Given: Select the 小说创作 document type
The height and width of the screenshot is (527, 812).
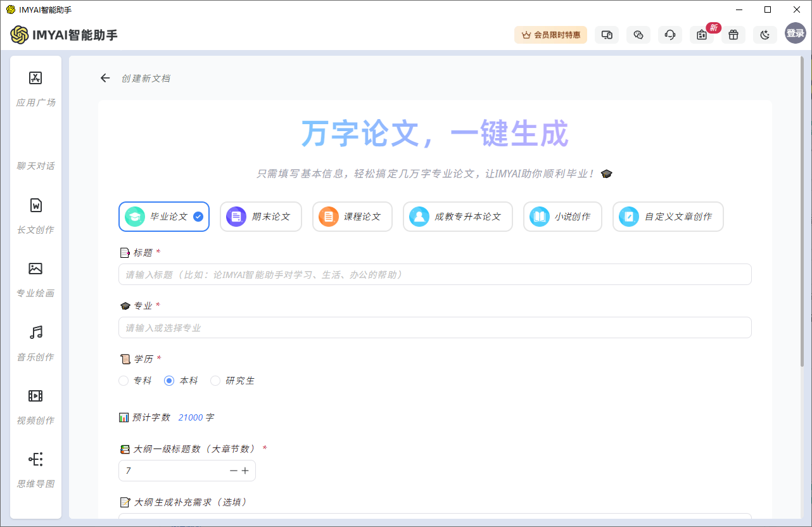Looking at the screenshot, I should click(563, 217).
